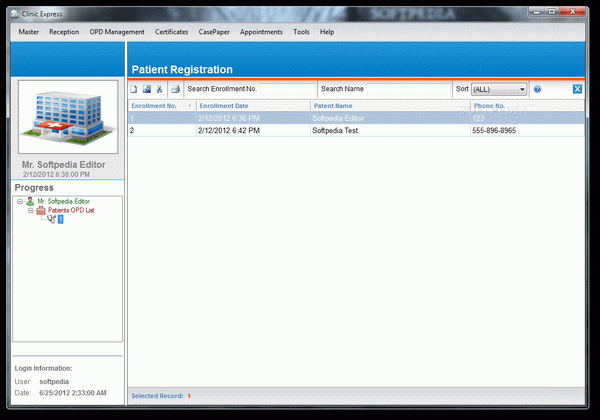Click the Clinic Express title bar icon
This screenshot has height=420, width=600.
tap(15, 14)
